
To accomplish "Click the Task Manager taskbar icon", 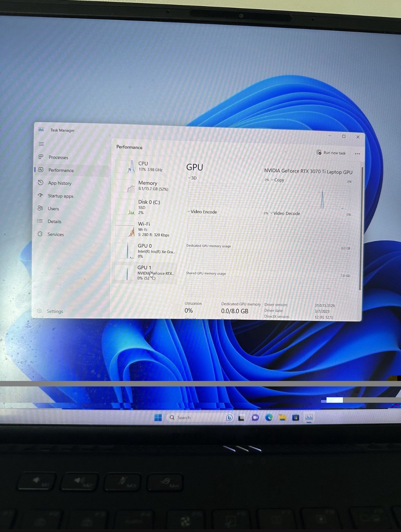I will click(309, 417).
